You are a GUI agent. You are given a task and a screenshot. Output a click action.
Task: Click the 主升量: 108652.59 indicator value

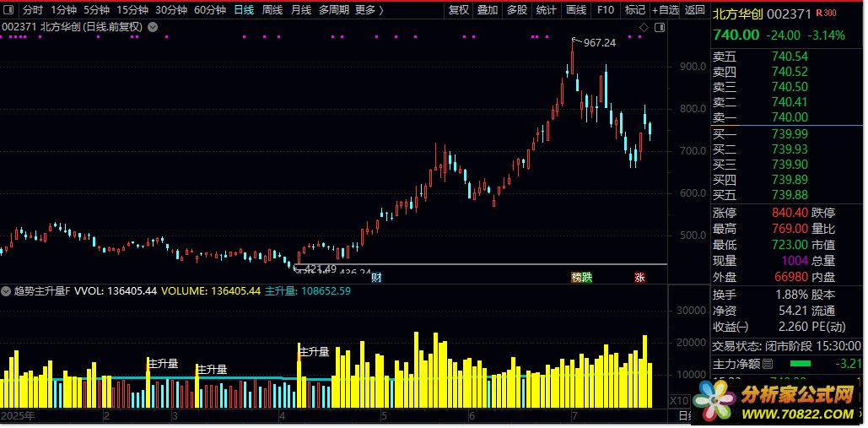pos(308,290)
